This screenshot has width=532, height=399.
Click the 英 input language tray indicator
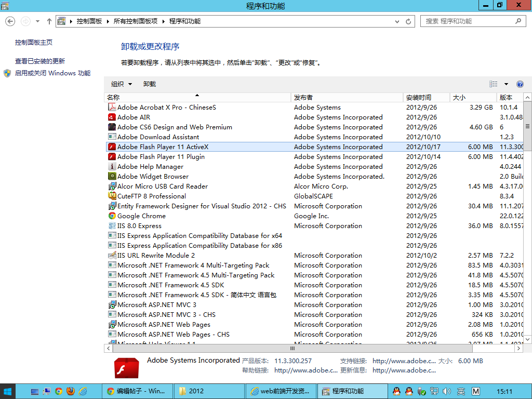click(461, 391)
